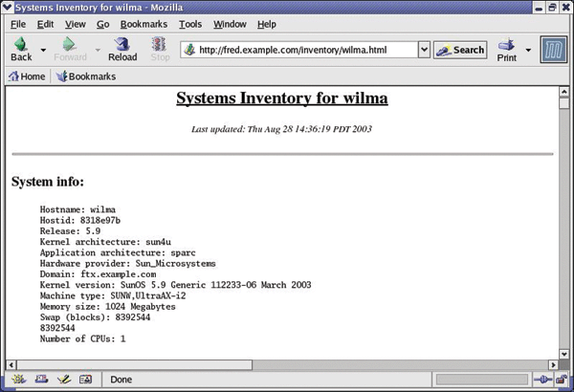Viewport: 574px width, 392px height.
Task: Open the Navigator component in status bar
Action: (x=17, y=380)
